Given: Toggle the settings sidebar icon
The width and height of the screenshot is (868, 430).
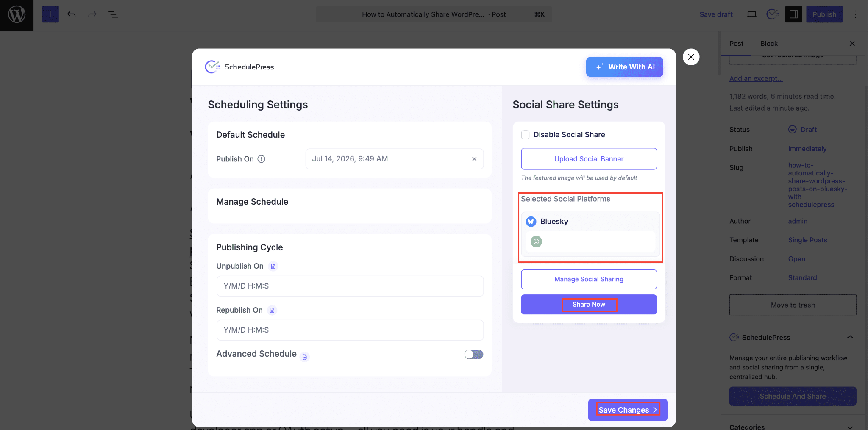Looking at the screenshot, I should coord(793,14).
